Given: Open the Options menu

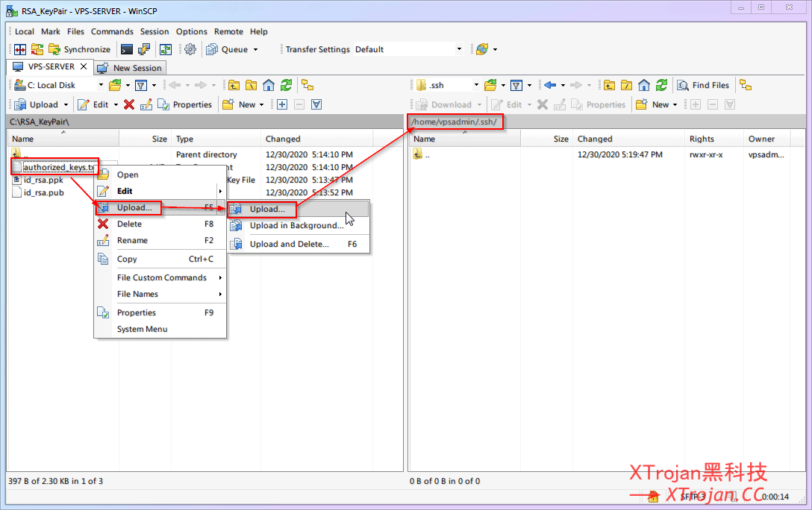Looking at the screenshot, I should click(192, 31).
